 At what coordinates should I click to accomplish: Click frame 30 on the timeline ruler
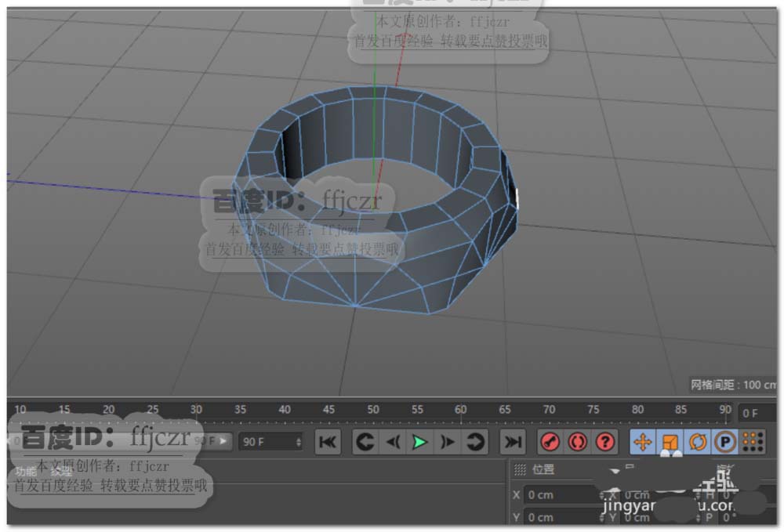pos(196,410)
